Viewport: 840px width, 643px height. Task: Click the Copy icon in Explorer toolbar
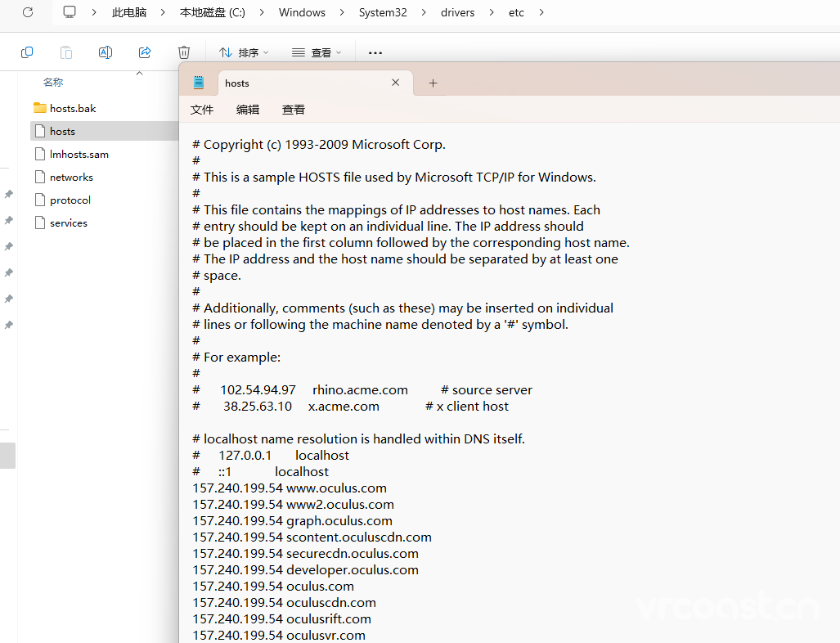27,52
